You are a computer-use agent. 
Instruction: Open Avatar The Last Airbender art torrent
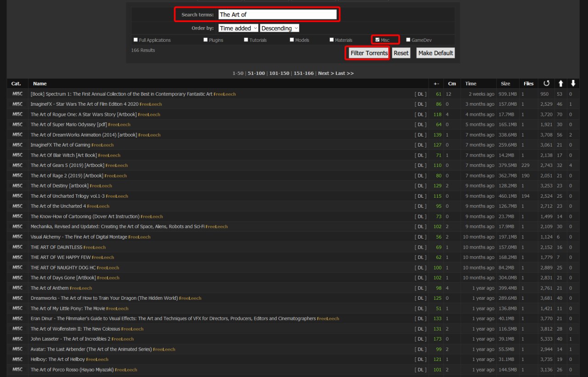(91, 349)
